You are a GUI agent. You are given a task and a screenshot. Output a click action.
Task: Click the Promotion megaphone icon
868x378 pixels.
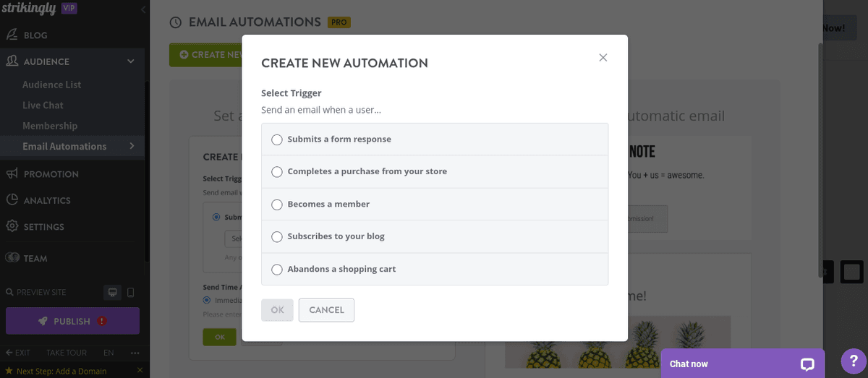(12, 173)
